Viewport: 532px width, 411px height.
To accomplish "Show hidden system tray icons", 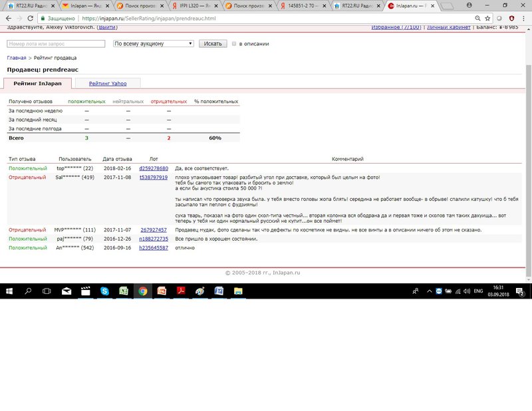I will (428, 291).
